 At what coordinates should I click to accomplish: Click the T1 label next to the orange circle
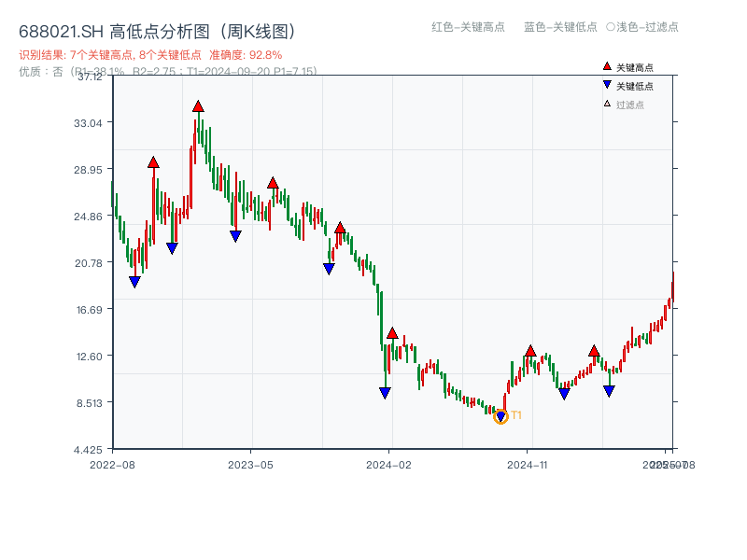[x=514, y=414]
